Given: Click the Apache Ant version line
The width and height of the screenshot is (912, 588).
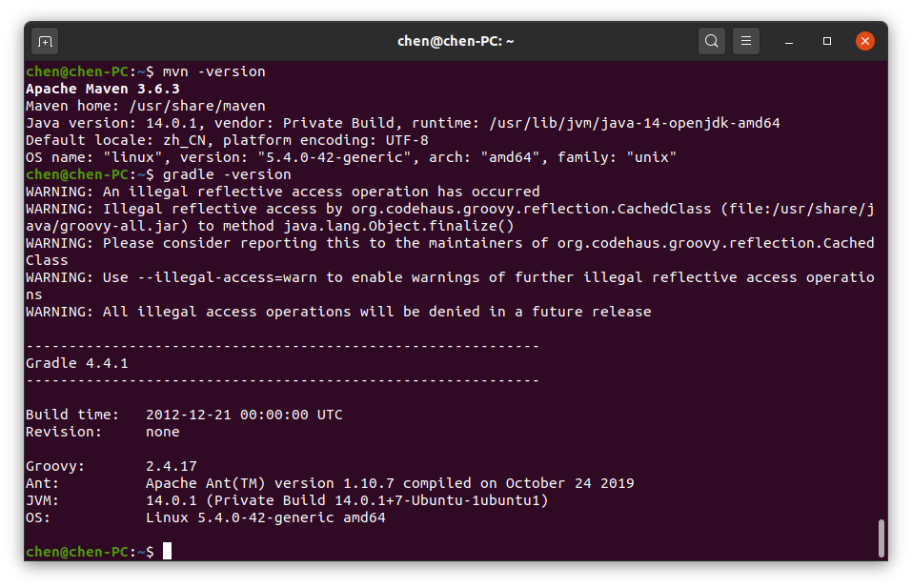Looking at the screenshot, I should click(390, 483).
